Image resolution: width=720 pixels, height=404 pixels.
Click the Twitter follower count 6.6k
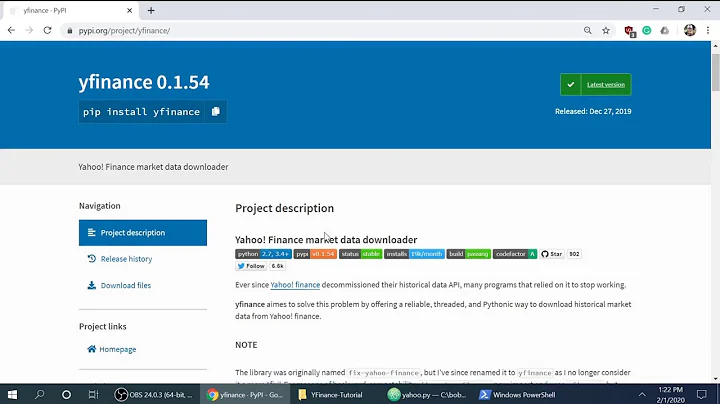277,266
